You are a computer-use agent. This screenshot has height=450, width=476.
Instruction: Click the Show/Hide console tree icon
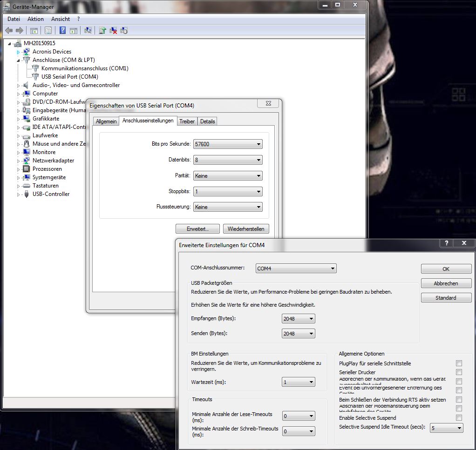pos(34,31)
